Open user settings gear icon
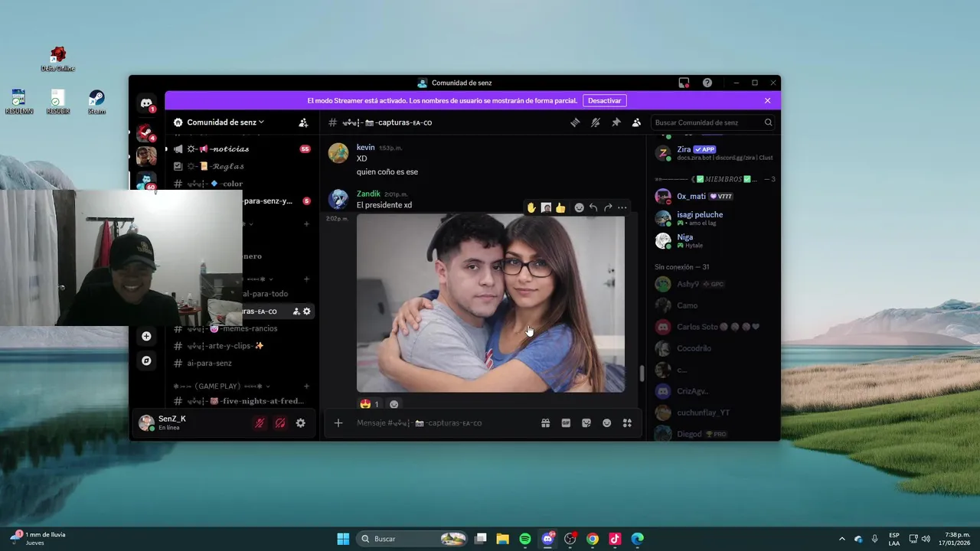Image resolution: width=980 pixels, height=551 pixels. [x=300, y=423]
